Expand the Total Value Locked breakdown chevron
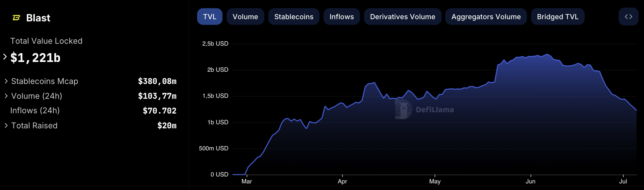Screen dimensions: 644x190 [5, 57]
